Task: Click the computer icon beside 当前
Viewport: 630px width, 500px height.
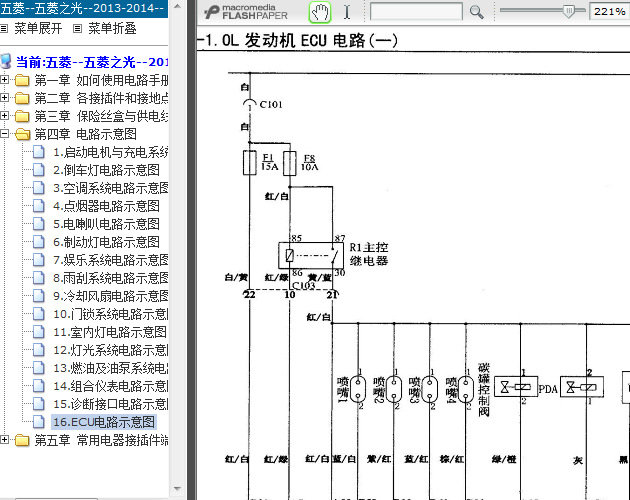Action: coord(6,61)
